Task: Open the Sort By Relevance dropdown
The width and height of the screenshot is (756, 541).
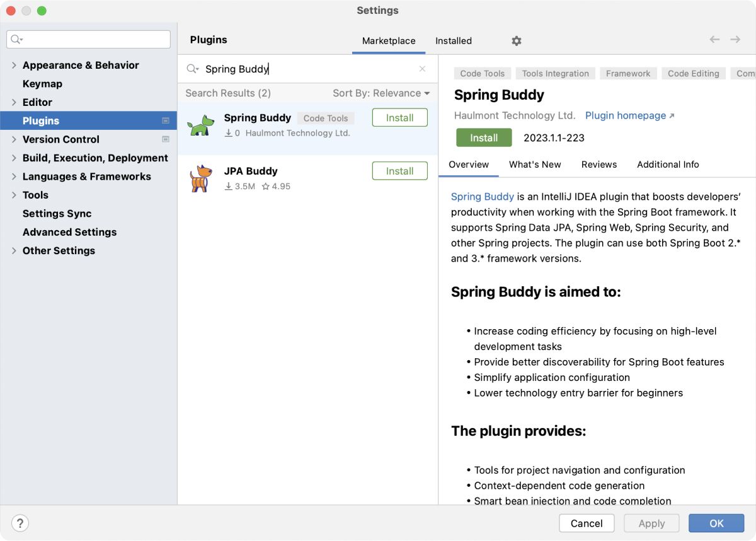Action: coord(381,93)
